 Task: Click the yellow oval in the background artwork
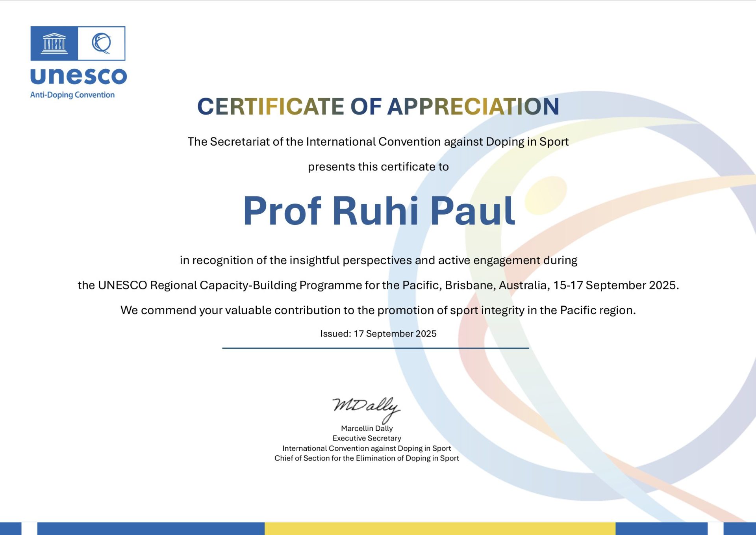[547, 195]
